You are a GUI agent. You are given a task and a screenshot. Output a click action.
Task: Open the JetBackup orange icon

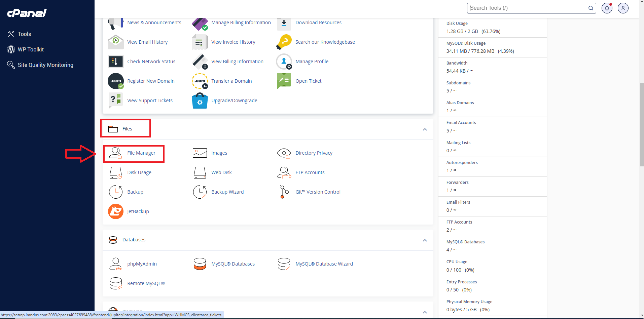pyautogui.click(x=115, y=211)
